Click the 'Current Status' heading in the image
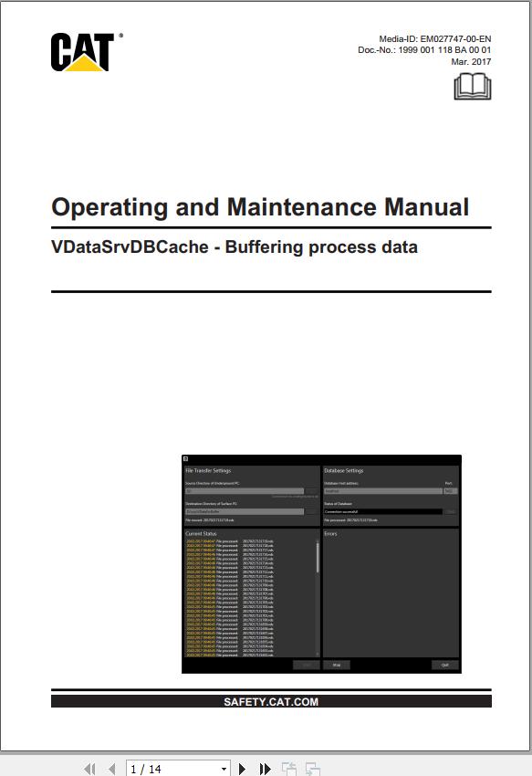 tap(201, 533)
